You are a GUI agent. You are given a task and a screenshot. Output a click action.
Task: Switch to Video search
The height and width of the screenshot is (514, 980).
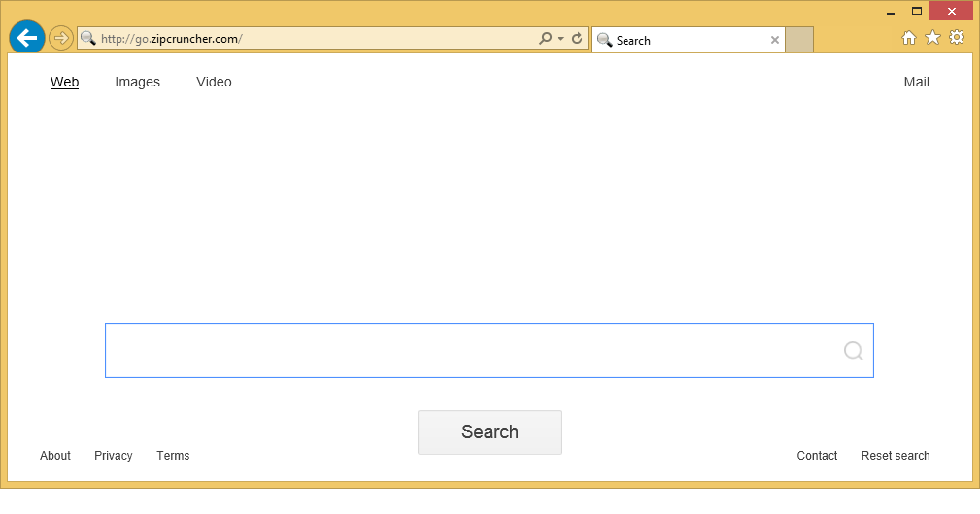(x=214, y=82)
